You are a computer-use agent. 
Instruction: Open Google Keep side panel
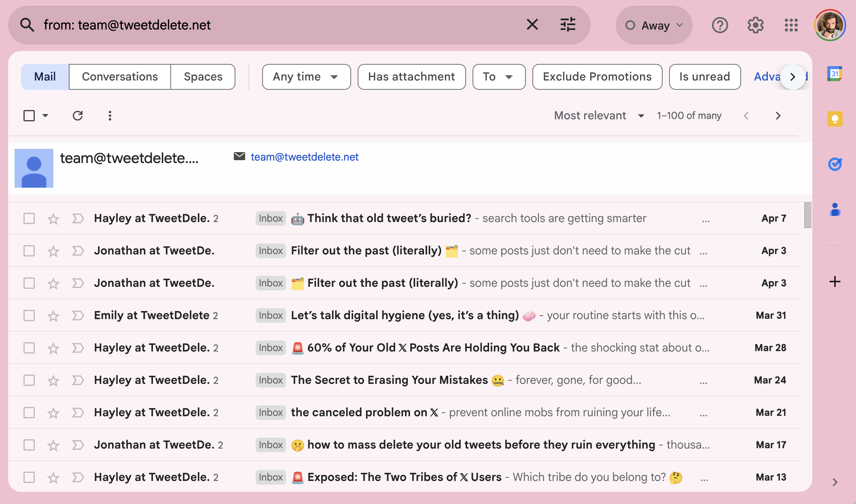pos(835,119)
